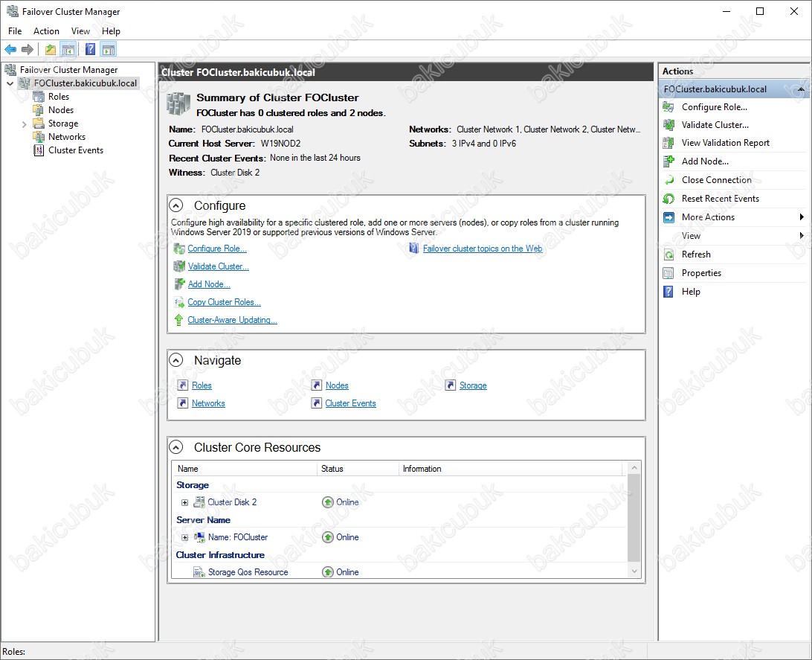
Task: Click the Storage Qos Resource icon
Action: coord(199,572)
